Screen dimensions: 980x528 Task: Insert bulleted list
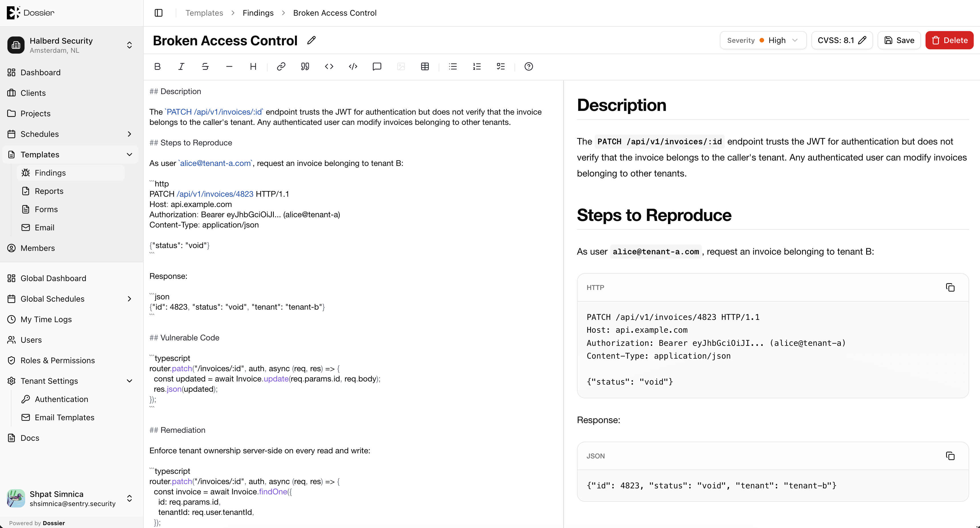(453, 67)
